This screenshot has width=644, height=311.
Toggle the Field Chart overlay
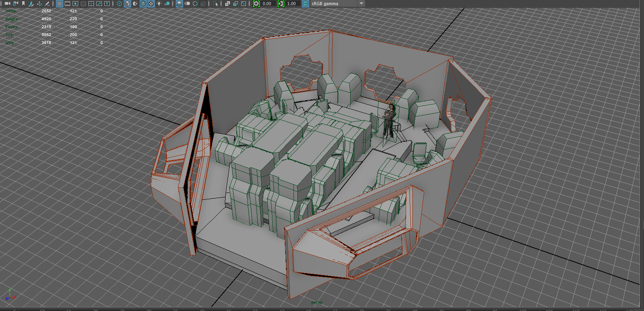pyautogui.click(x=91, y=4)
